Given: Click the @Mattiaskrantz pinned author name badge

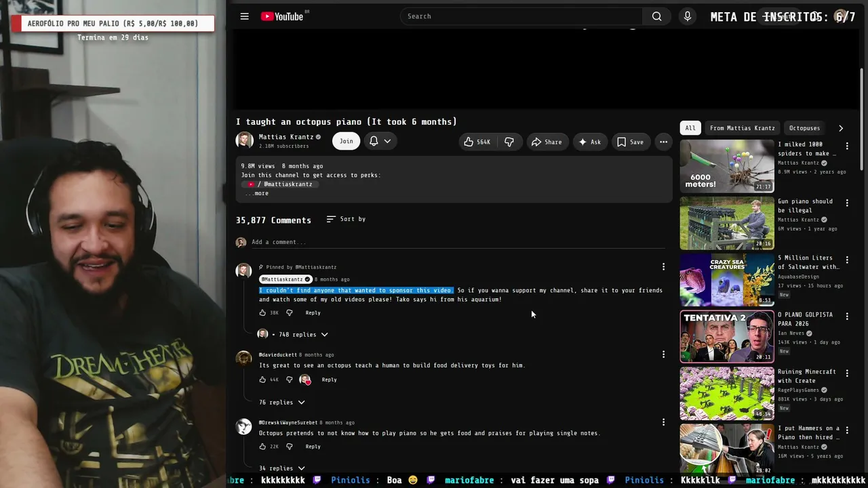Looking at the screenshot, I should (285, 279).
